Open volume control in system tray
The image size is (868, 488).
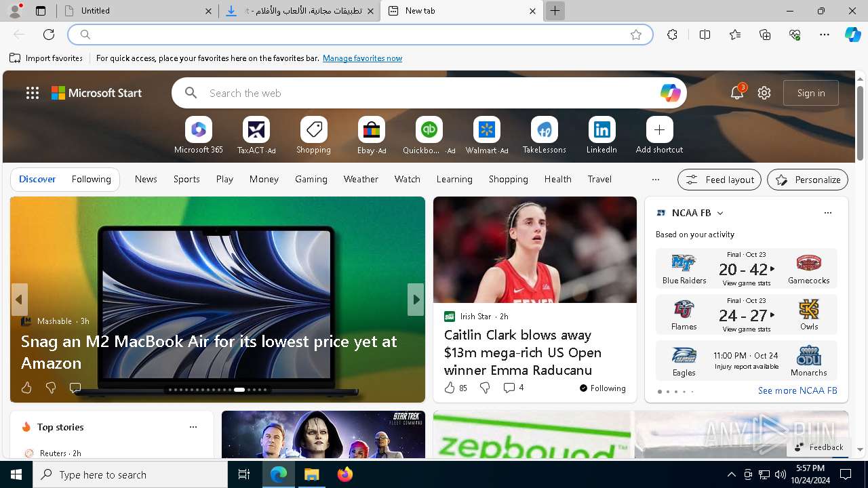tap(781, 474)
